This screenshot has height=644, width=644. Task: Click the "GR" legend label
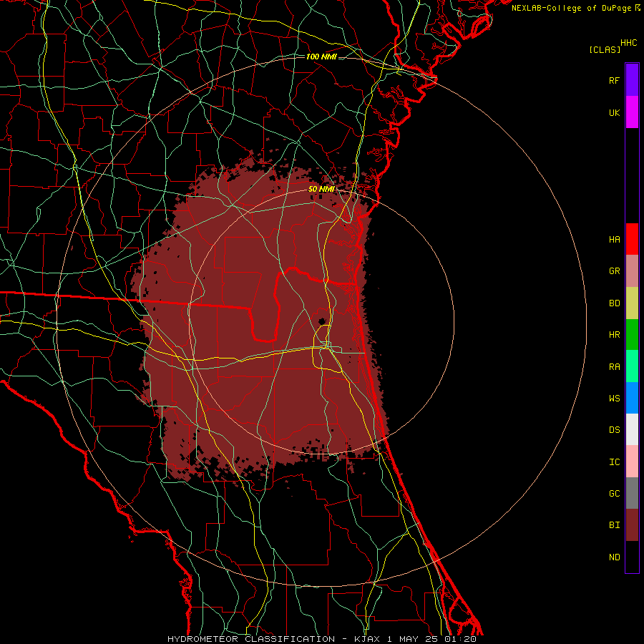[614, 271]
